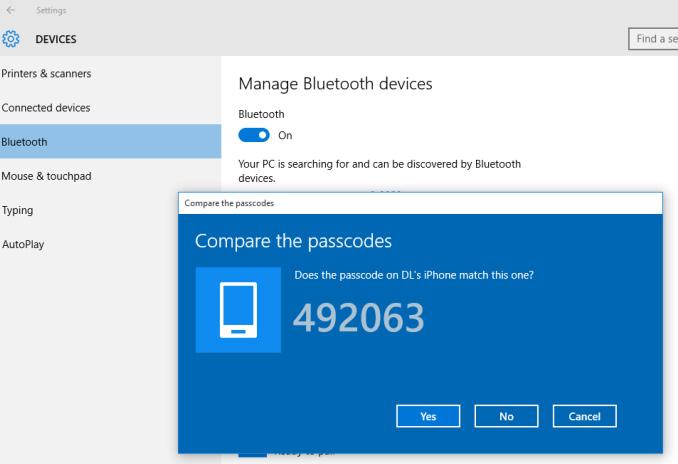678x464 pixels.
Task: Open Printers & scanners section
Action: click(110, 74)
